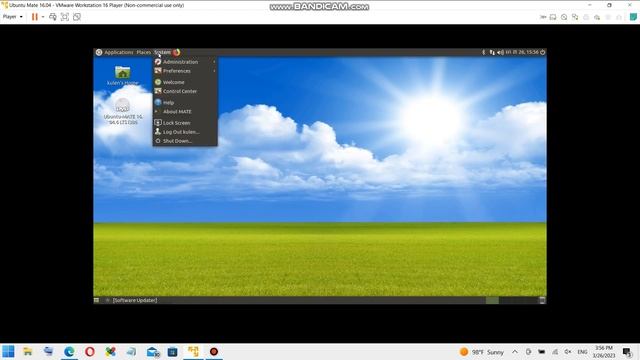The height and width of the screenshot is (360, 640).
Task: Launch Firefox from the MATE top panel
Action: click(176, 52)
